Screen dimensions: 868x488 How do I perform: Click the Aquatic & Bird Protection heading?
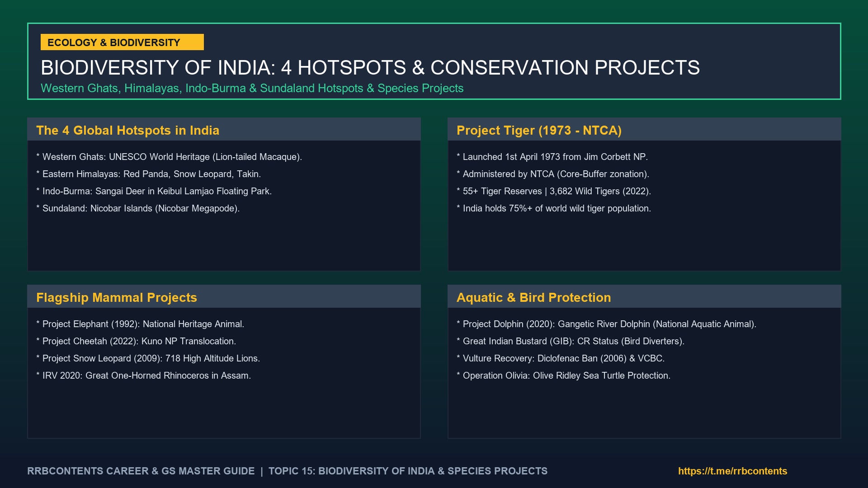(533, 297)
